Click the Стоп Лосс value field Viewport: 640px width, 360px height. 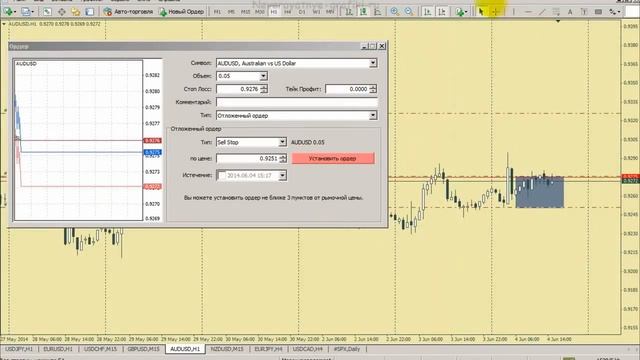pos(238,89)
